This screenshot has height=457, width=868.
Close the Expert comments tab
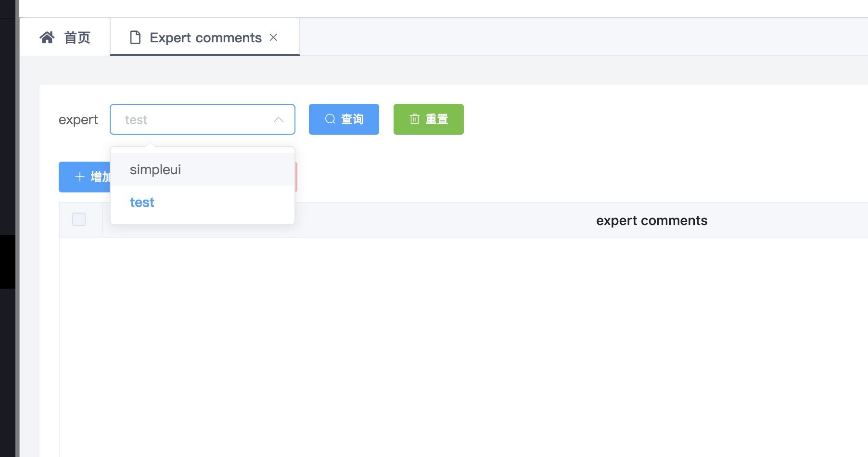274,38
